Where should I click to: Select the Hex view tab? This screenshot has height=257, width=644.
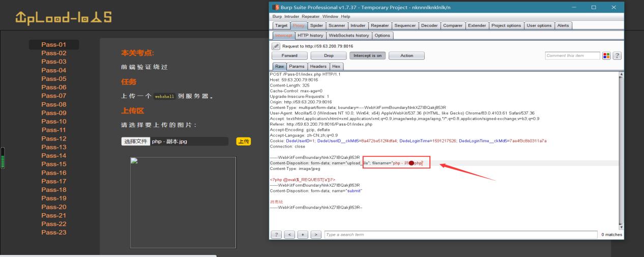[336, 66]
